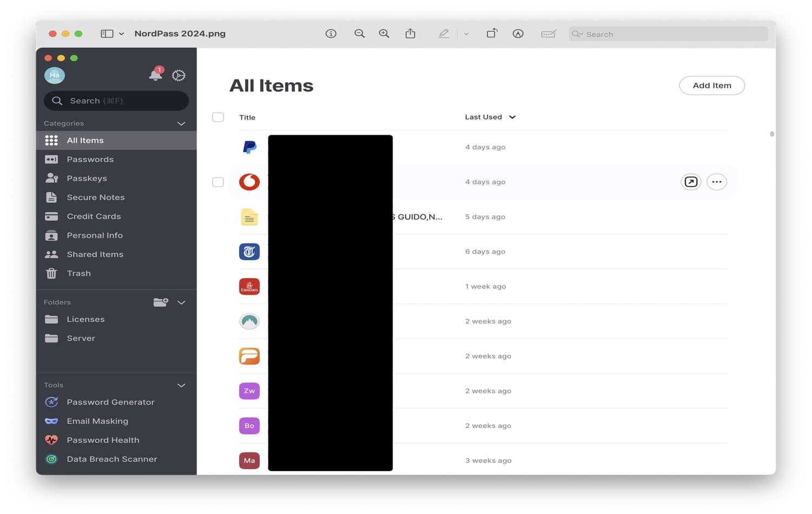This screenshot has height=514, width=812.
Task: Open the Preview form filling tool
Action: point(548,34)
